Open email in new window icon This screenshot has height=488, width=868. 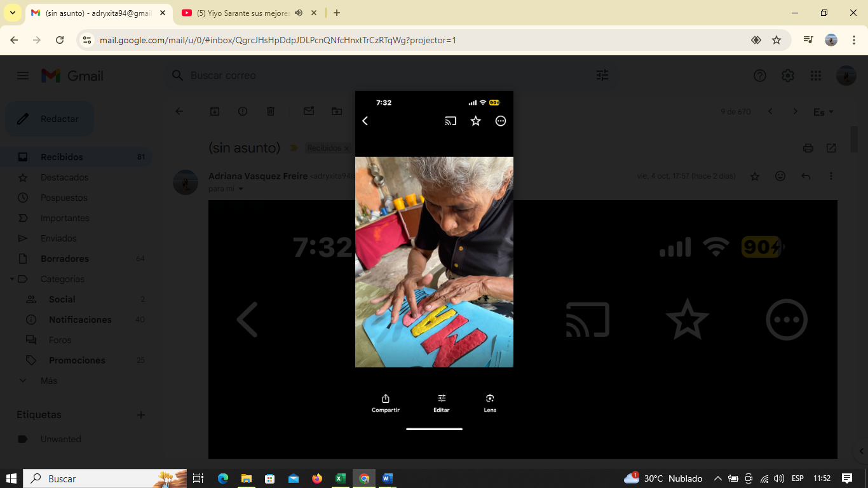pos(831,148)
